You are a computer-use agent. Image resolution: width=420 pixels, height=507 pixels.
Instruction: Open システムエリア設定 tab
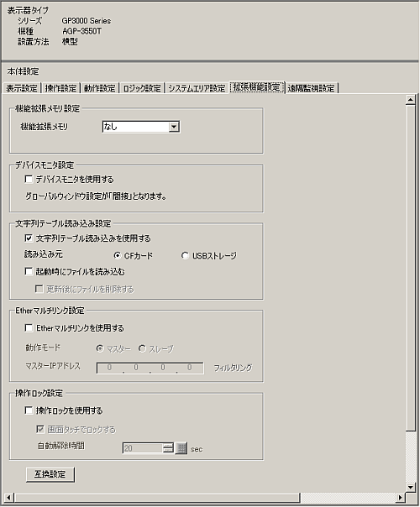coord(197,88)
